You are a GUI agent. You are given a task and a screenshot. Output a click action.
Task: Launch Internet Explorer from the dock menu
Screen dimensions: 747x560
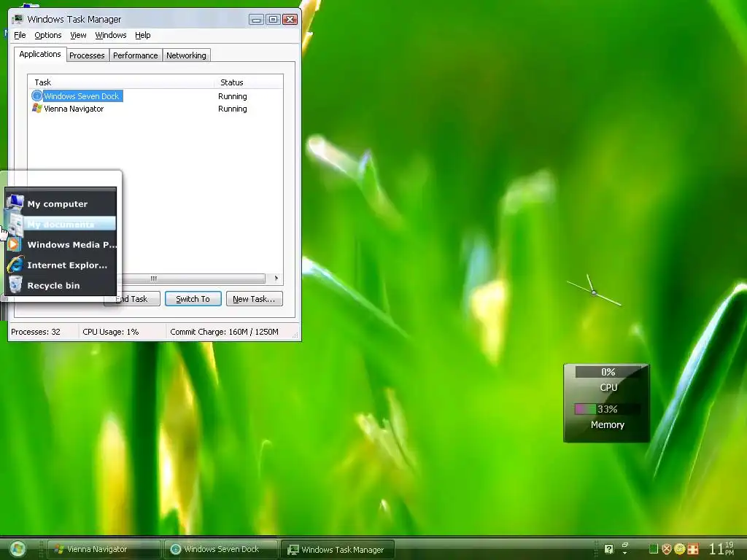[61, 265]
